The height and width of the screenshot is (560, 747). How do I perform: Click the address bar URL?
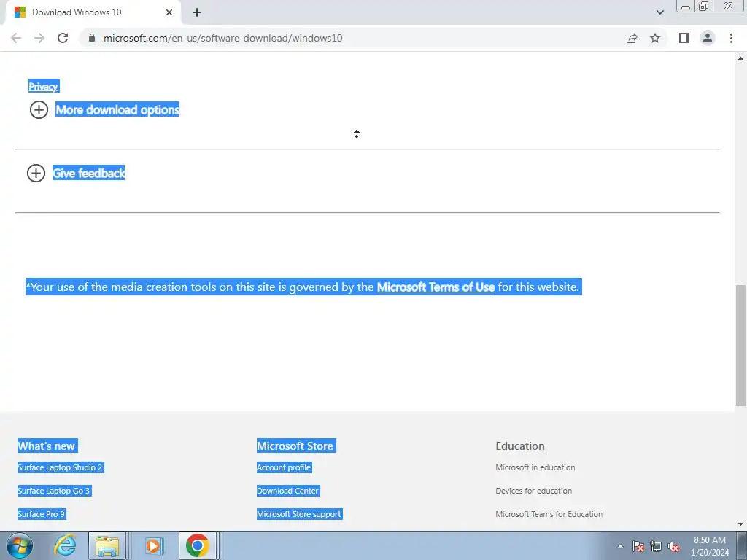[x=223, y=38]
